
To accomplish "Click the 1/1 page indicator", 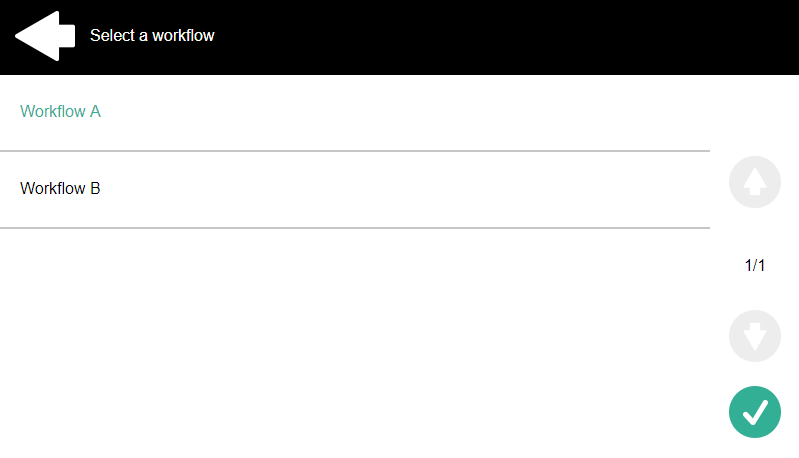I will click(x=755, y=265).
